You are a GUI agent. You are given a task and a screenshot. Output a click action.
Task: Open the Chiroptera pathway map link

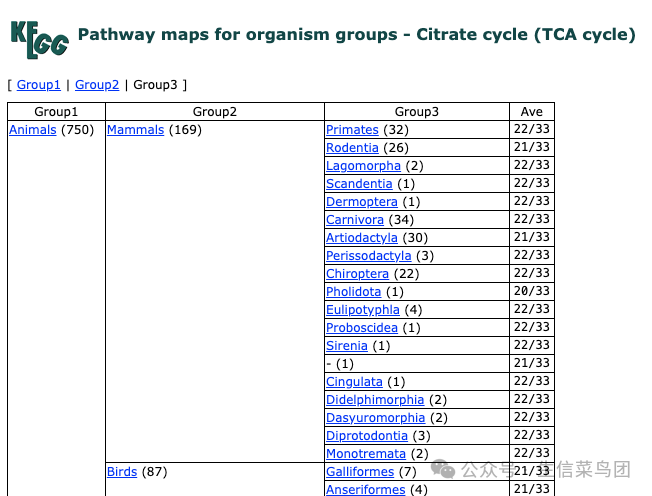pos(358,274)
